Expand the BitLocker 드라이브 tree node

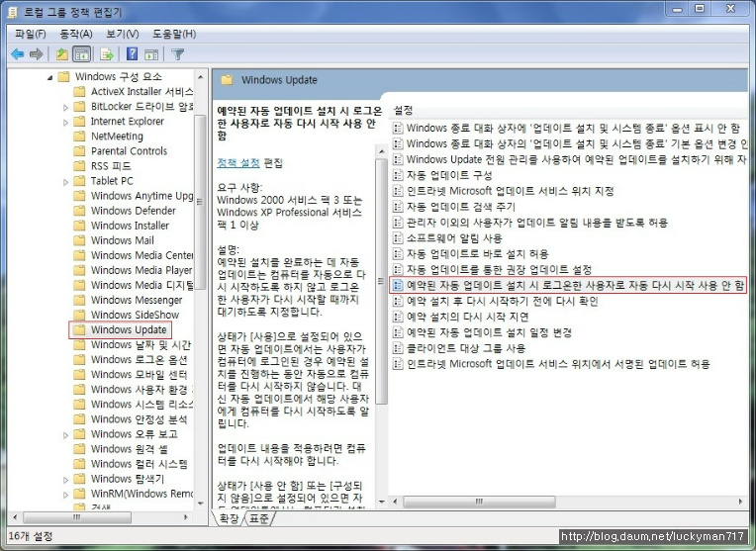[65, 107]
